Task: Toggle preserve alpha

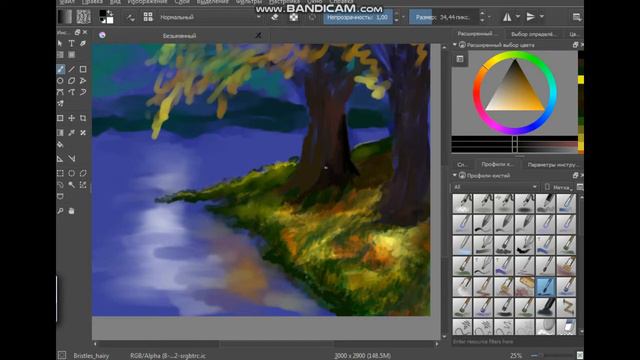Action: coord(293,17)
